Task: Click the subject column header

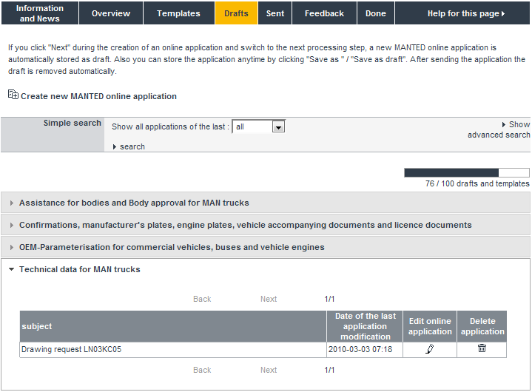Action: tap(173, 326)
